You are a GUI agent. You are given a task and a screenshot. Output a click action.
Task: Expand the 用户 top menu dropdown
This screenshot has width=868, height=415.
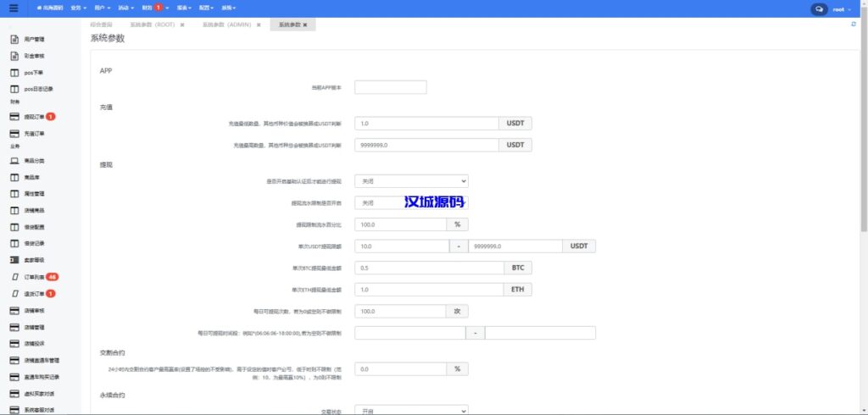coord(102,8)
